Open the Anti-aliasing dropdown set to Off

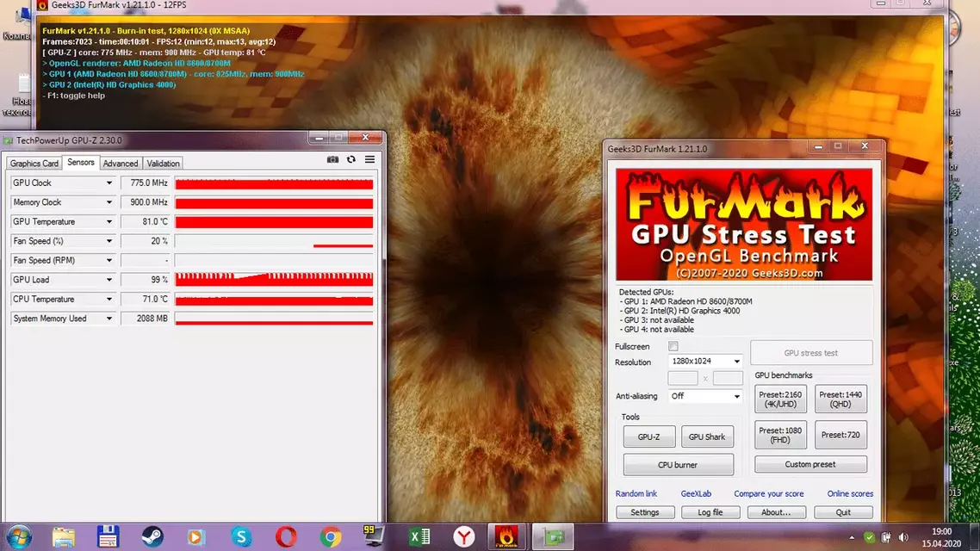pos(705,396)
